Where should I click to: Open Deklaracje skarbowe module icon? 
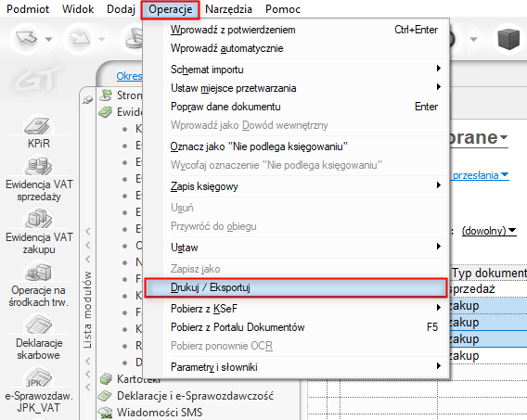39,325
